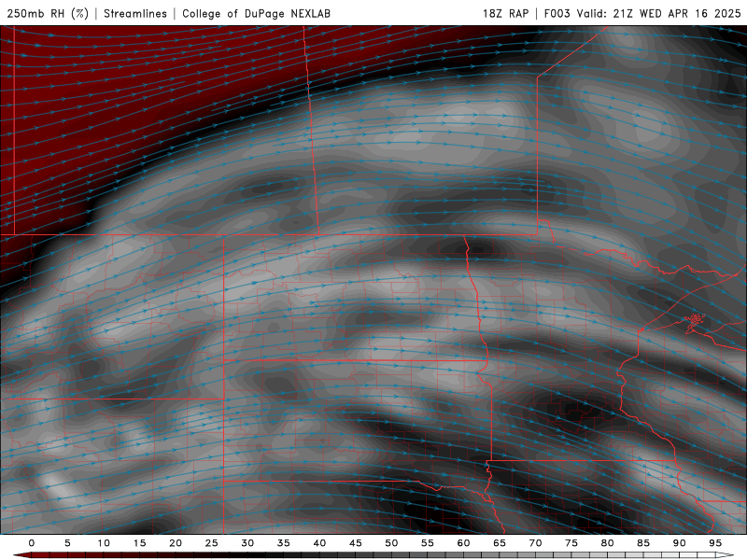Image resolution: width=747 pixels, height=560 pixels.
Task: Click the colorbar label "65"
Action: (500, 543)
